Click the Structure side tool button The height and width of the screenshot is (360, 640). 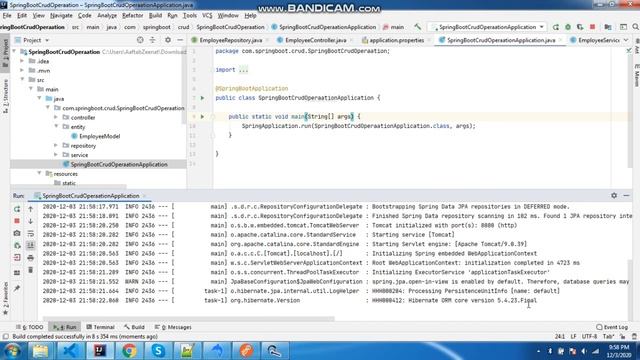(5, 96)
